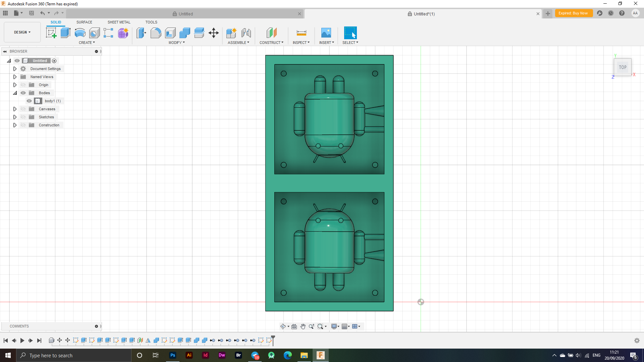Toggle visibility of Untitled root component
This screenshot has width=644, height=362.
pos(17,61)
